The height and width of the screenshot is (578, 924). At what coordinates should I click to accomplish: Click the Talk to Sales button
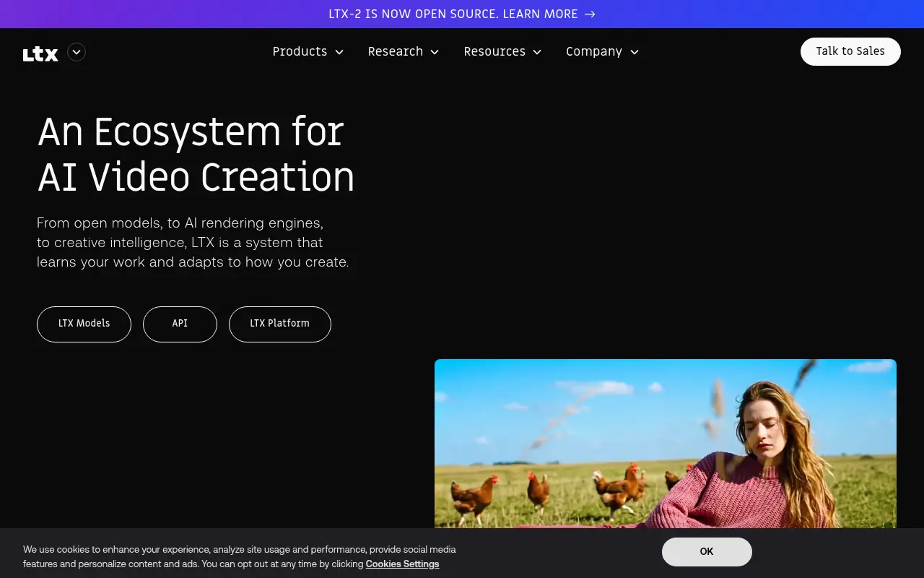click(850, 51)
